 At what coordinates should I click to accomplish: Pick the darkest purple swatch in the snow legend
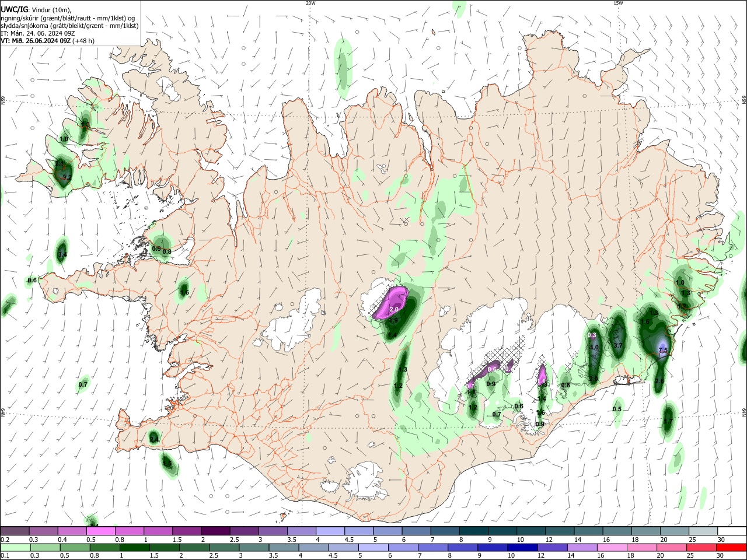pyautogui.click(x=215, y=531)
